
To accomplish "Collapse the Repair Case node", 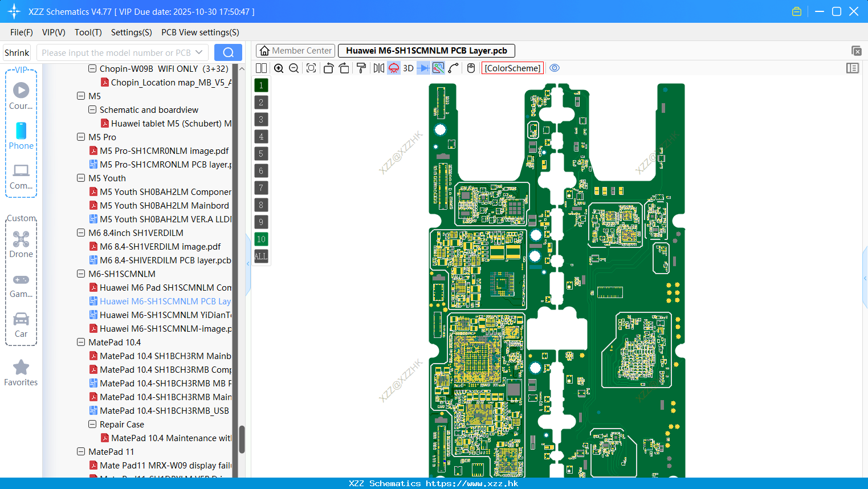I will [92, 424].
